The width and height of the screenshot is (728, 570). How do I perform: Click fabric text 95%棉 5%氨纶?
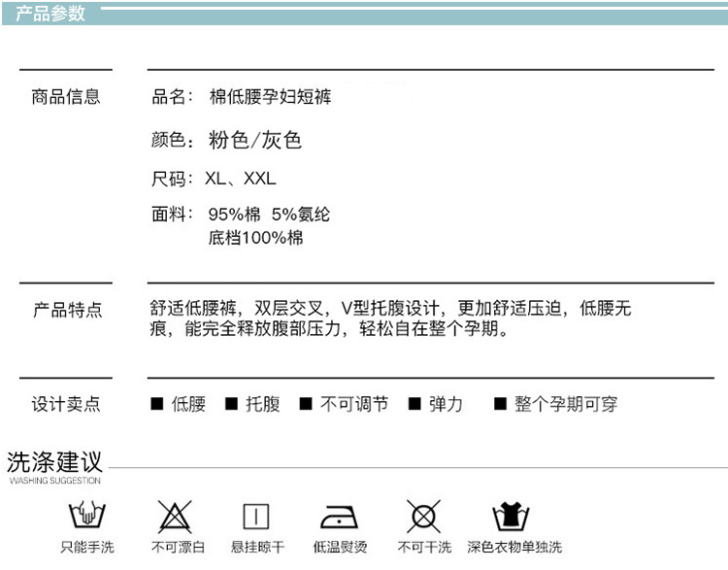click(269, 215)
